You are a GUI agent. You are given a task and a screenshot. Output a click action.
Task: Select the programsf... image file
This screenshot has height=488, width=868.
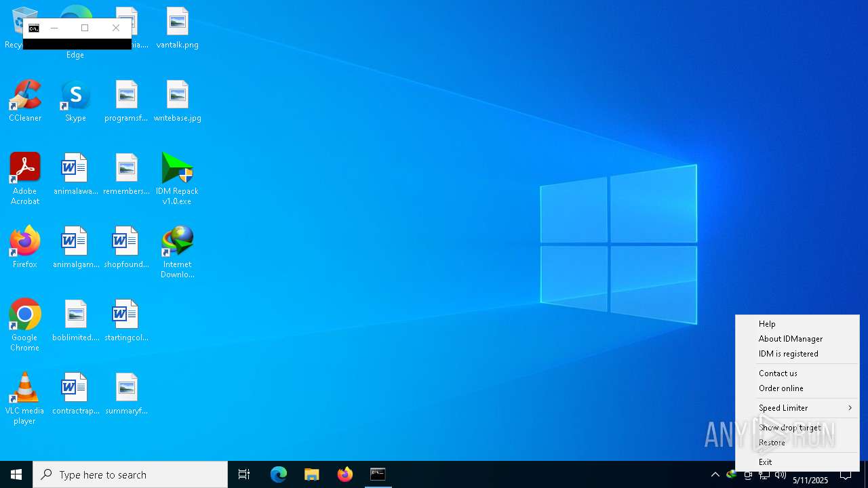click(x=126, y=101)
